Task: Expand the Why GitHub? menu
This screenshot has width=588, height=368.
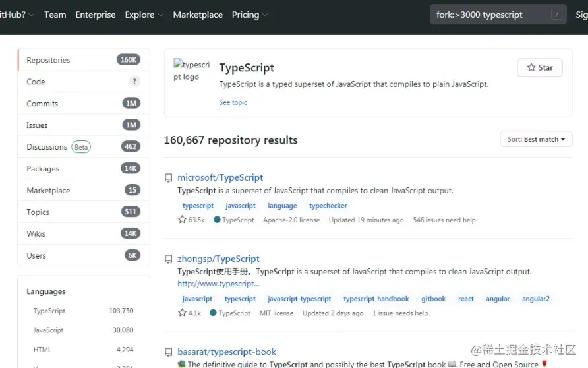Action: [x=17, y=15]
